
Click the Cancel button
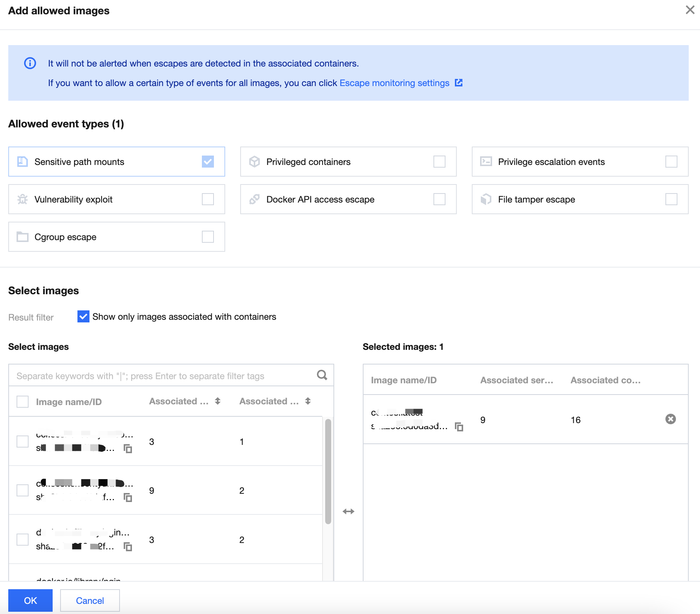click(x=90, y=600)
